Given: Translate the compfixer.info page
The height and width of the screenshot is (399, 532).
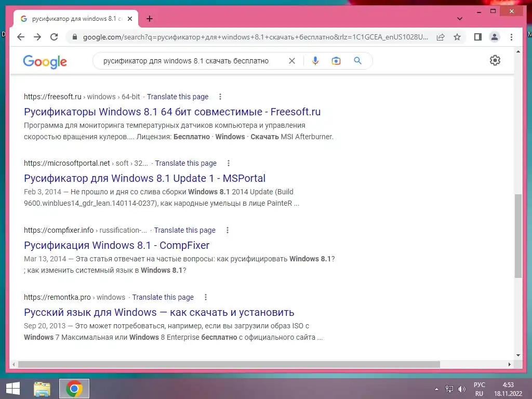Looking at the screenshot, I should point(184,230).
